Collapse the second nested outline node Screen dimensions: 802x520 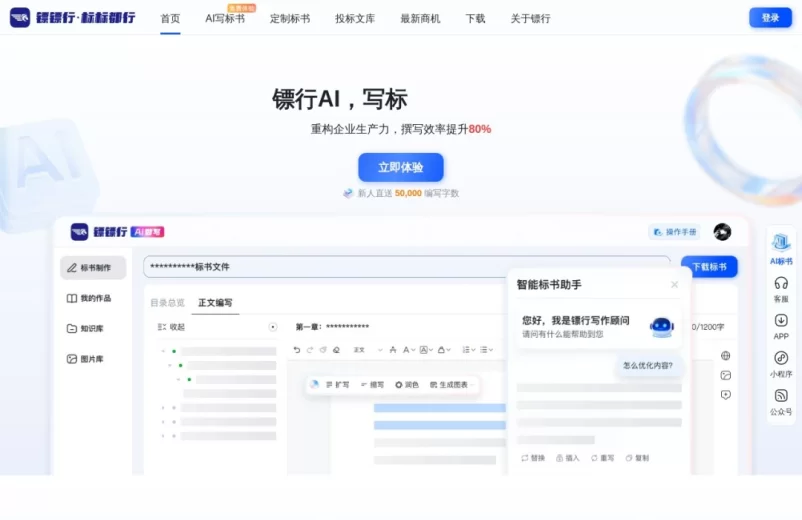170,365
